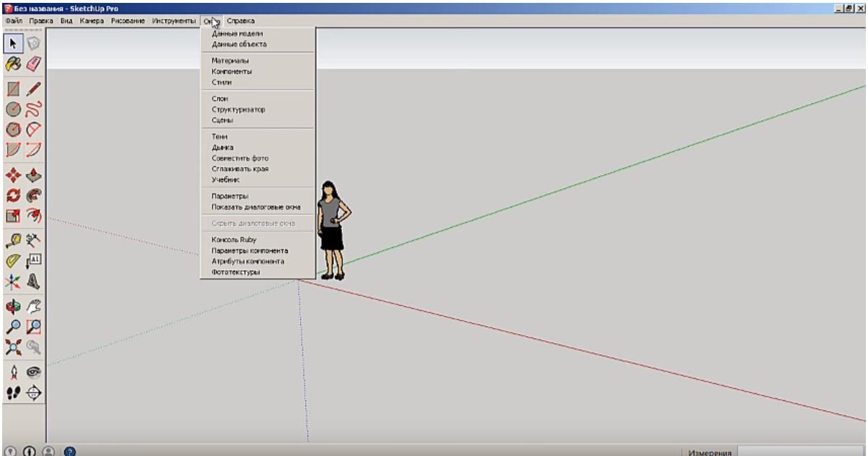Viewport: 868px width, 456px height.
Task: Select the Zoom magnifier tool
Action: click(13, 327)
